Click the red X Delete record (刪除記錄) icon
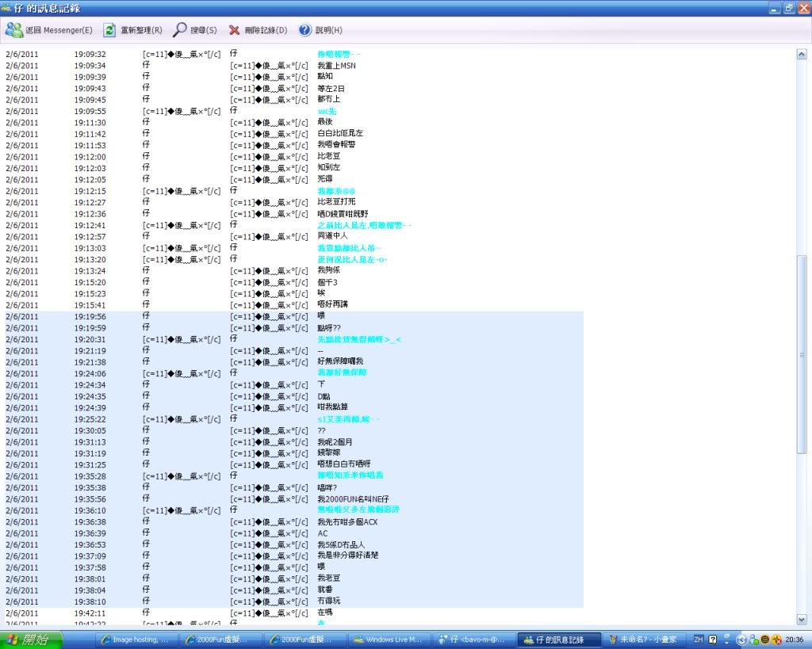 (234, 30)
